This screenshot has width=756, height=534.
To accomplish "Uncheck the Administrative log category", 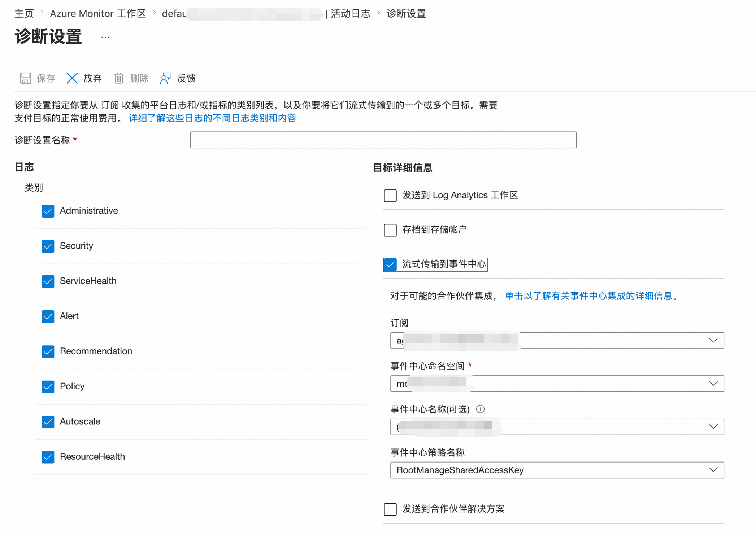I will pos(48,211).
